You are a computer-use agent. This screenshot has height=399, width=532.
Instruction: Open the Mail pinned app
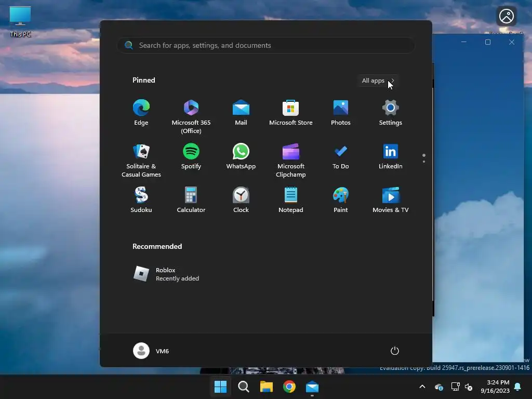click(x=241, y=113)
